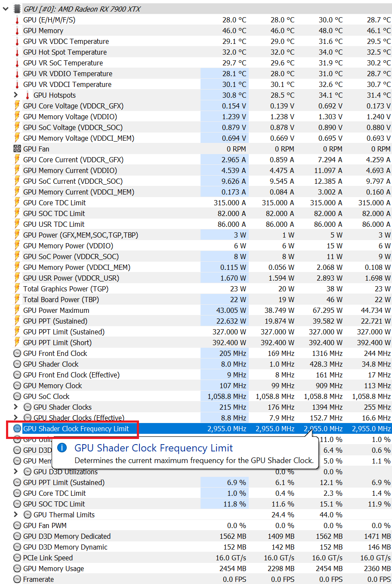The height and width of the screenshot is (584, 392).
Task: Click the 46.0 °C current GPU Memory value
Action: click(x=235, y=31)
